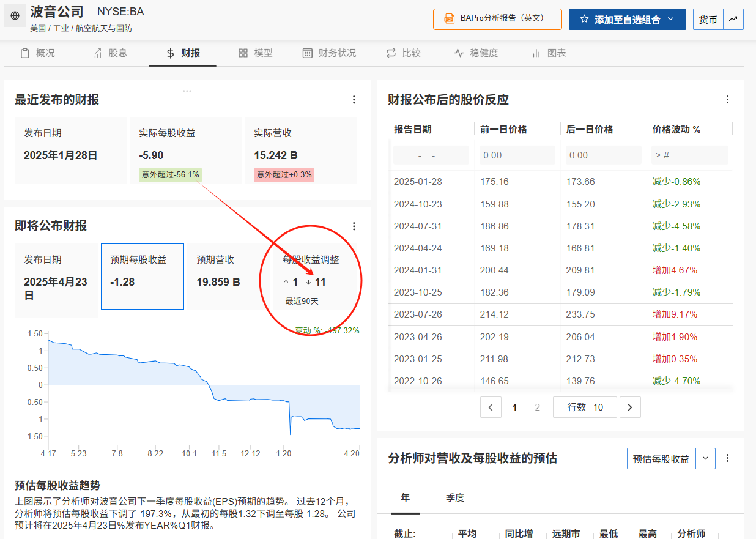The image size is (756, 539).
Task: Open the 分析师对营收及每股收益的预估 three-dot menu
Action: (727, 458)
